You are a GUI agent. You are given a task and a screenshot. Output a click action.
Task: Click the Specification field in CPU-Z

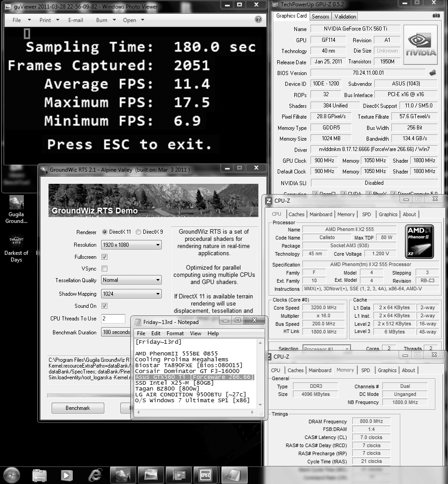click(370, 264)
